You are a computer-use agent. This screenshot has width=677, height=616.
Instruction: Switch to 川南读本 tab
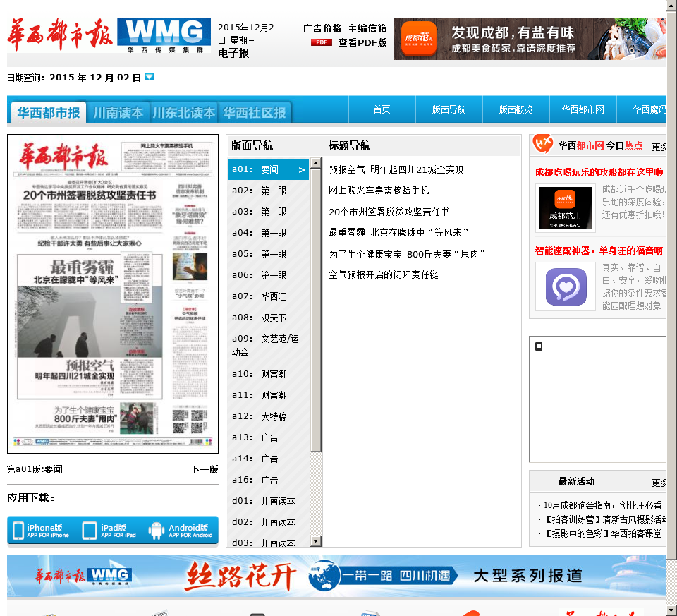click(x=118, y=113)
